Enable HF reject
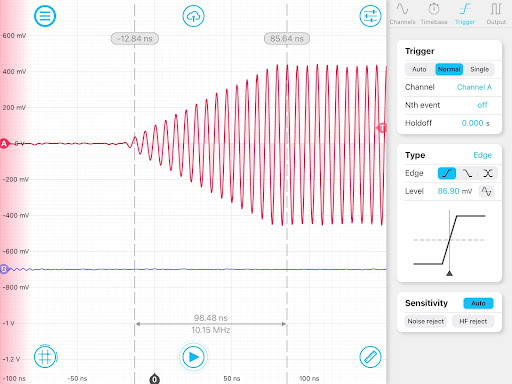The height and width of the screenshot is (384, 512). [473, 321]
